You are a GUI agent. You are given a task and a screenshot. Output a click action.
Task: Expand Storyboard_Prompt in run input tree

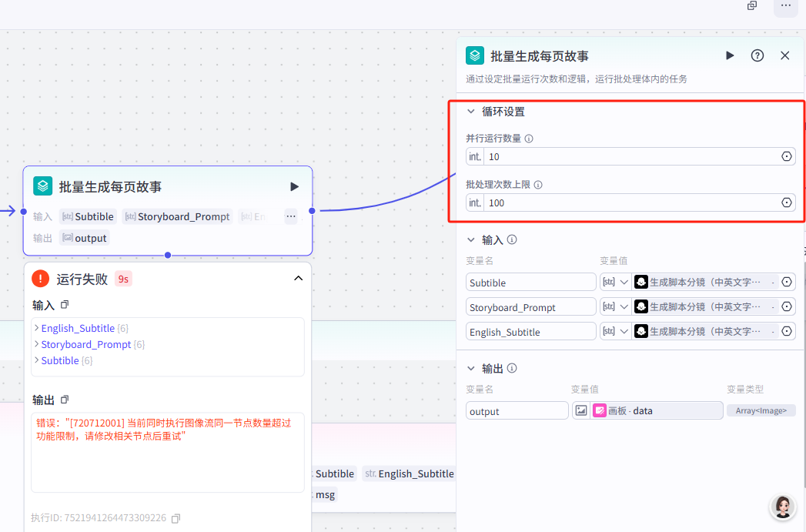pyautogui.click(x=37, y=344)
